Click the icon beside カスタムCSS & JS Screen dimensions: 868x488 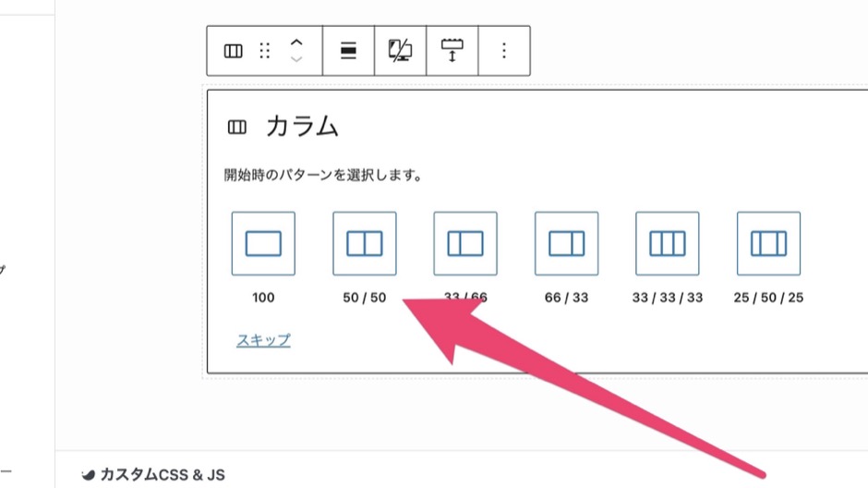pos(88,475)
